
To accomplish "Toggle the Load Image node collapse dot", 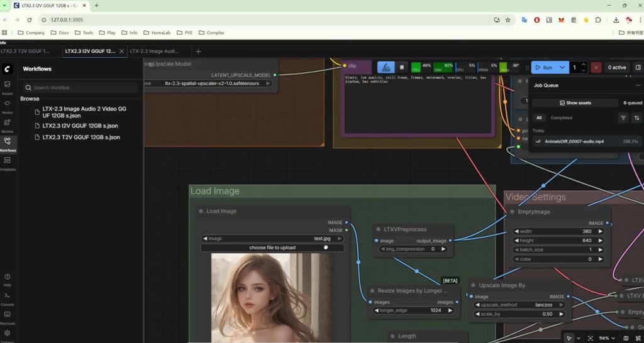I will 201,212.
